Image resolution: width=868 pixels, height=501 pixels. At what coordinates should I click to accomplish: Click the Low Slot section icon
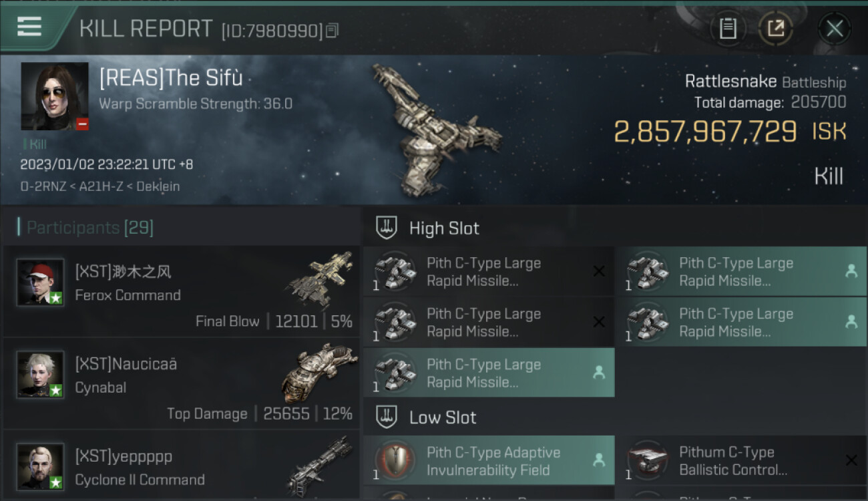pyautogui.click(x=386, y=417)
